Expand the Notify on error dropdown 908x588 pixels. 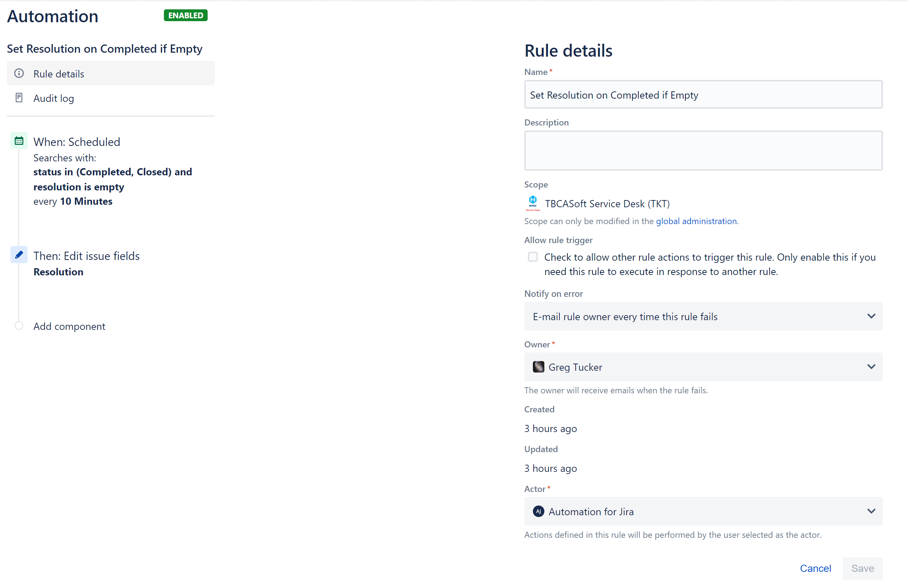703,317
